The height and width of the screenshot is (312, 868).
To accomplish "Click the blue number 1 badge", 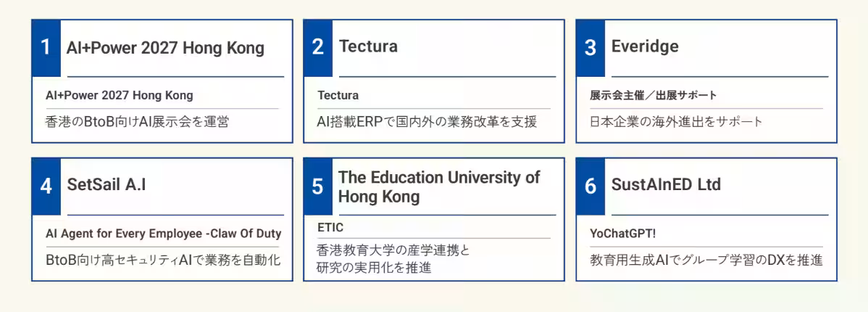I will pos(46,48).
